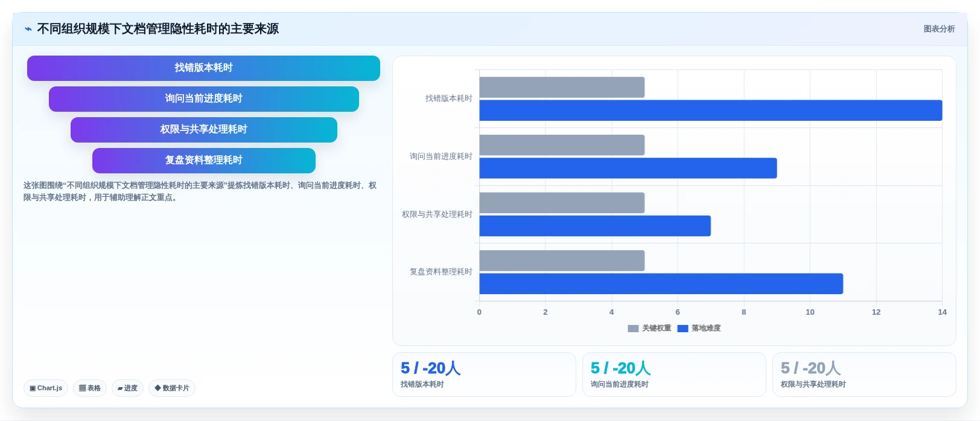
Task: Select the 复盘资料整理耗时 funnel bar
Action: pyautogui.click(x=203, y=161)
